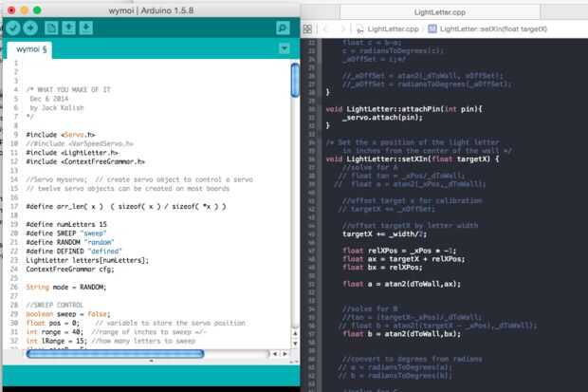This screenshot has width=588, height=392.
Task: Click the Upload arrow button in Arduino
Action: pos(30,28)
